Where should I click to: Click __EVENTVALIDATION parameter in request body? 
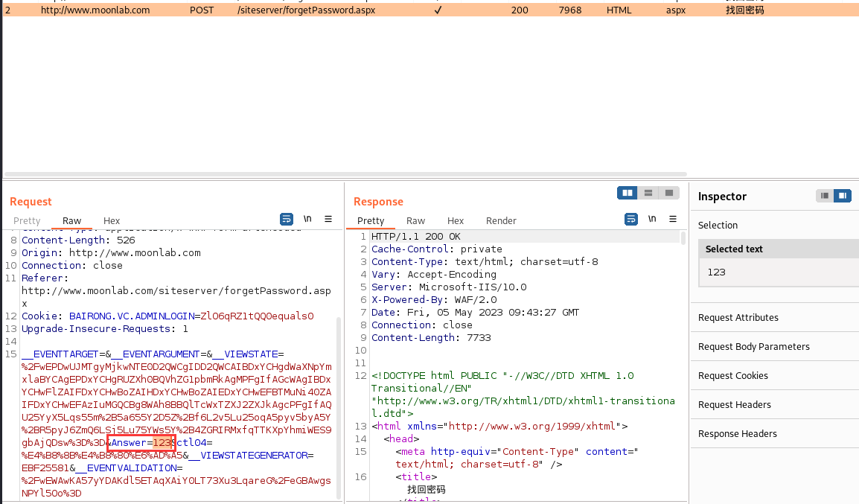coord(127,468)
